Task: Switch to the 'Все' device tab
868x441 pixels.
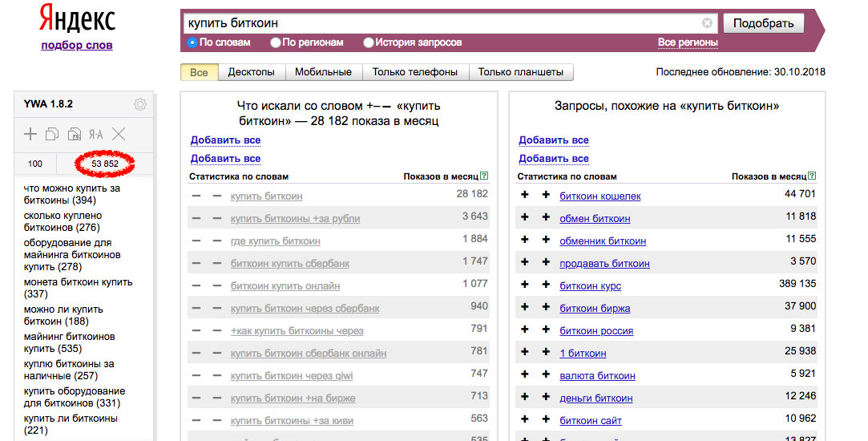Action: [200, 72]
